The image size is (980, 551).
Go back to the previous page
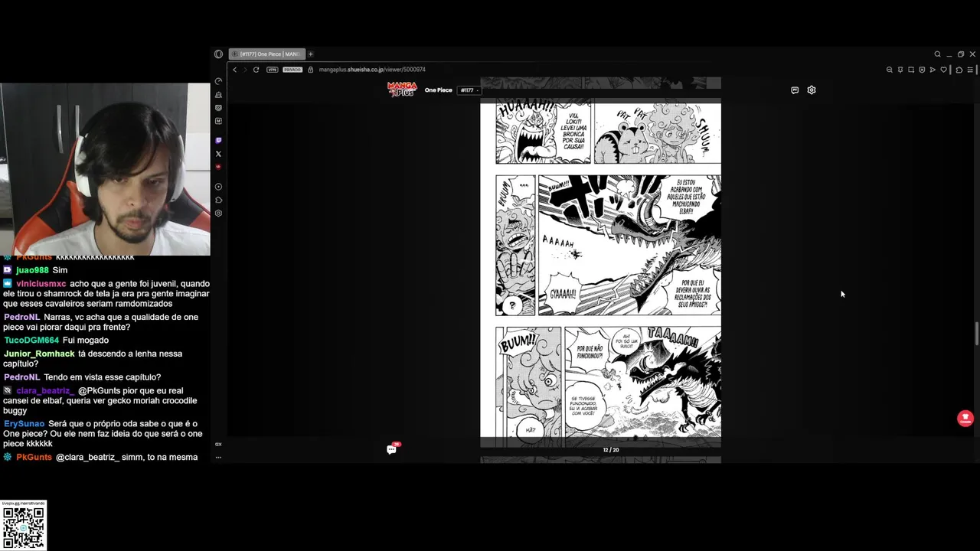click(235, 70)
